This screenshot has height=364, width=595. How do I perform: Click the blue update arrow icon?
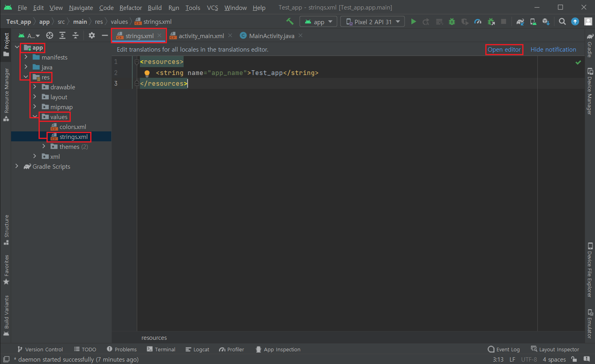click(575, 21)
